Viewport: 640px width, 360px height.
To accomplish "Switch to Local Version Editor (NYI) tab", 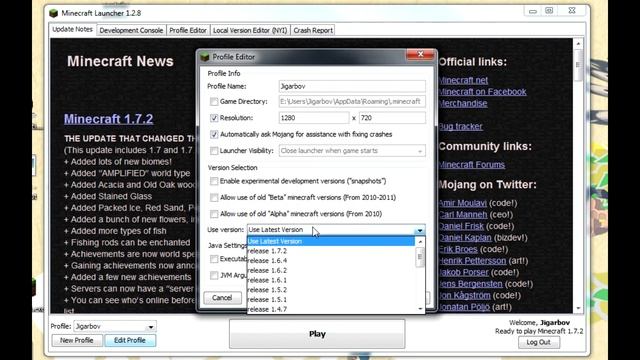I will 250,30.
